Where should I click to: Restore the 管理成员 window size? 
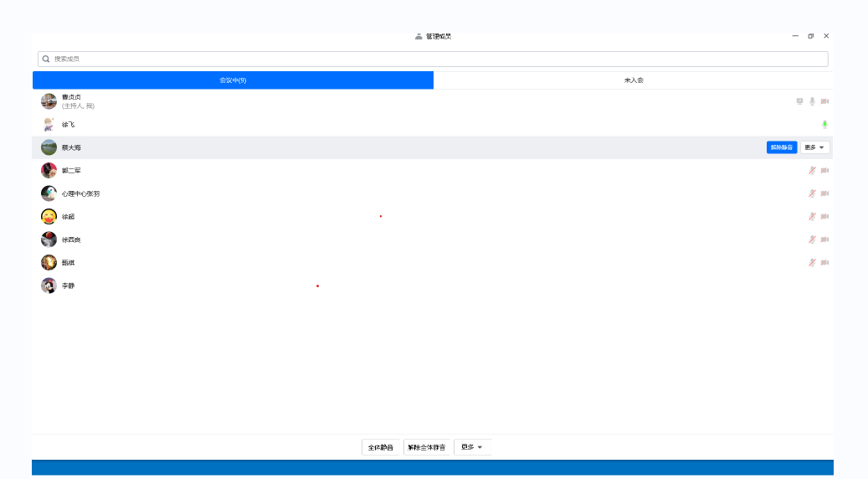[x=810, y=36]
